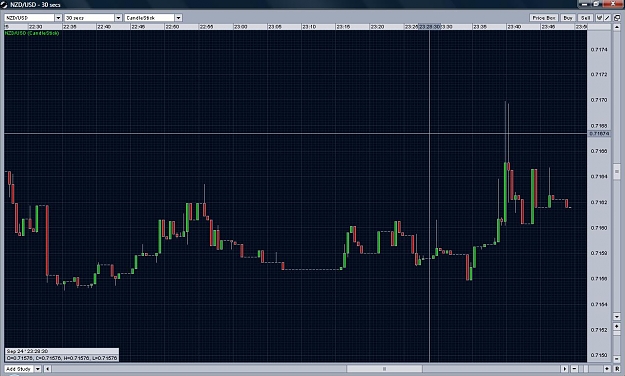This screenshot has width=625, height=376.
Task: Click the vertical zoom out minus button
Action: pos(617,359)
